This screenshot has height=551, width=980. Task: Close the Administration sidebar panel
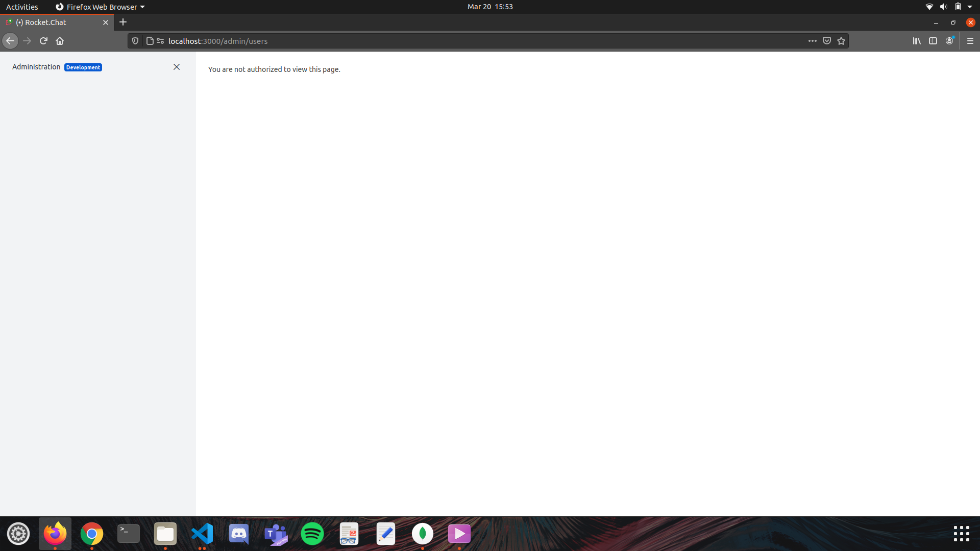177,67
